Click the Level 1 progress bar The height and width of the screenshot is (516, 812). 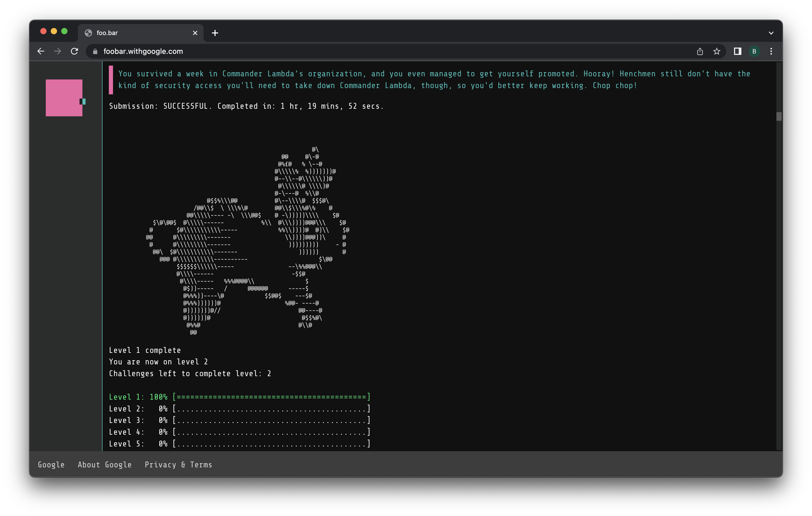[272, 397]
